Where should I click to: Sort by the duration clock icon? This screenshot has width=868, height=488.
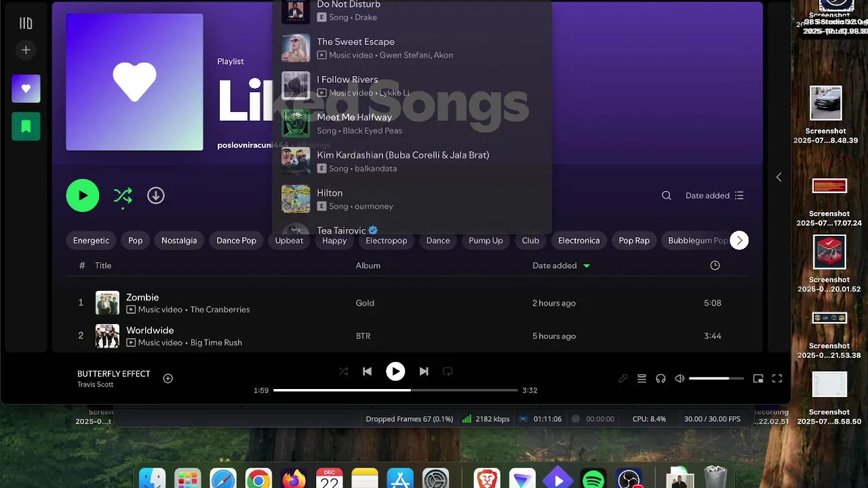(715, 266)
